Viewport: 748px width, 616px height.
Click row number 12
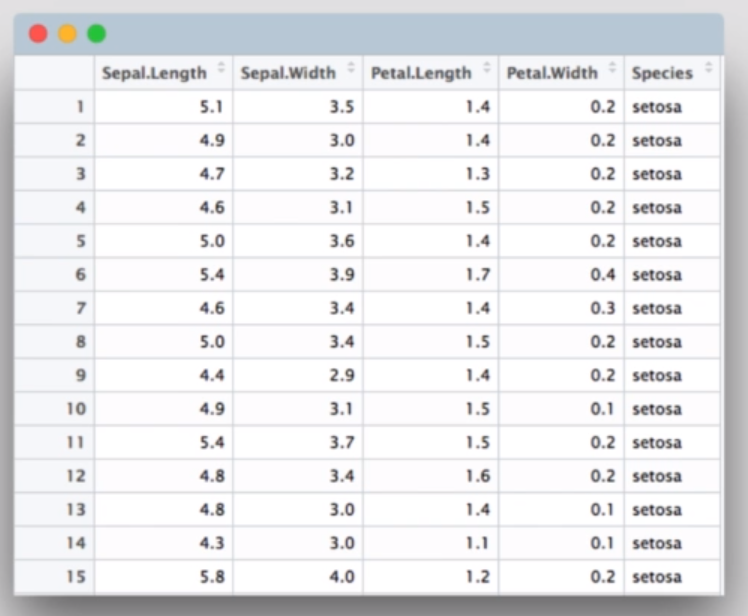click(54, 476)
